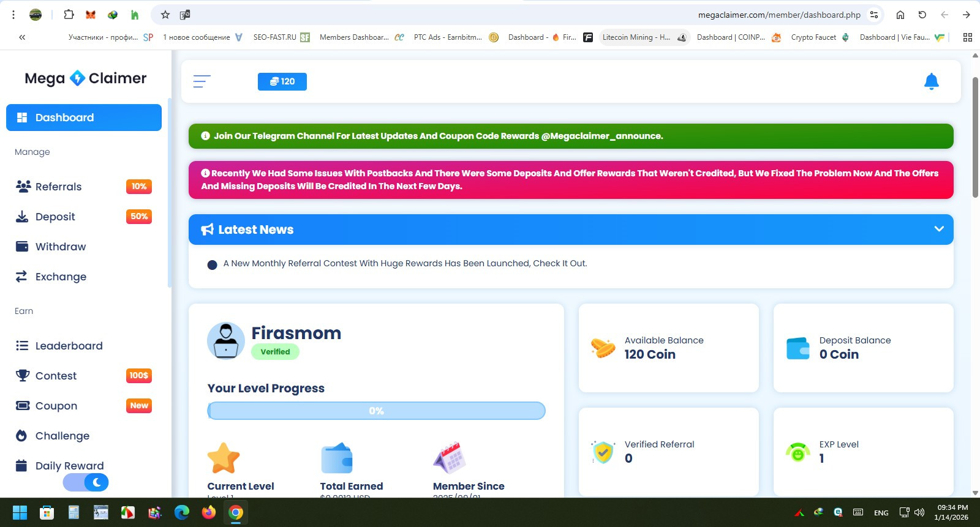
Task: Click the Coupon New badge
Action: 139,406
